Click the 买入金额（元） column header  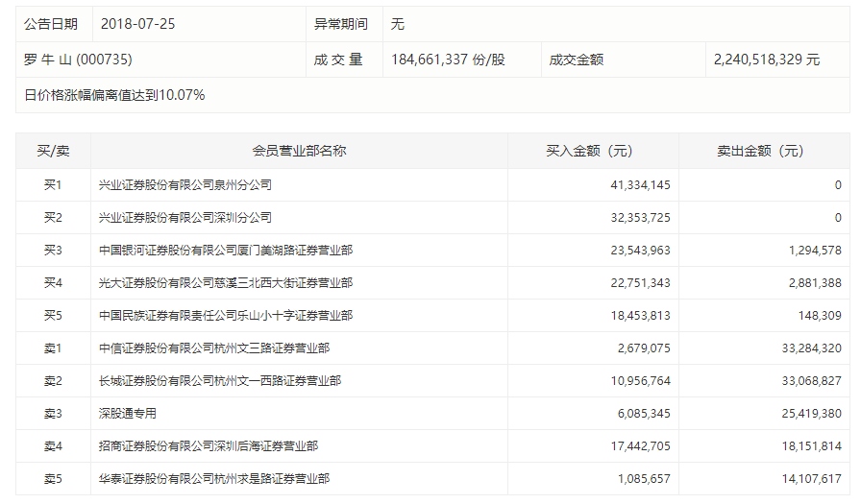tap(593, 151)
